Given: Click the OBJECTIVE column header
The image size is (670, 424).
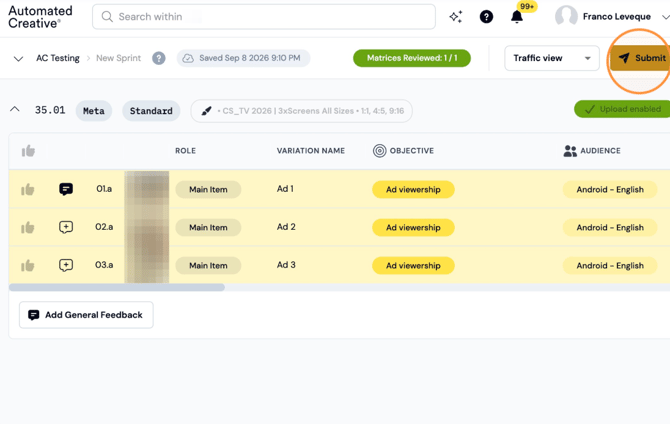Looking at the screenshot, I should [411, 151].
